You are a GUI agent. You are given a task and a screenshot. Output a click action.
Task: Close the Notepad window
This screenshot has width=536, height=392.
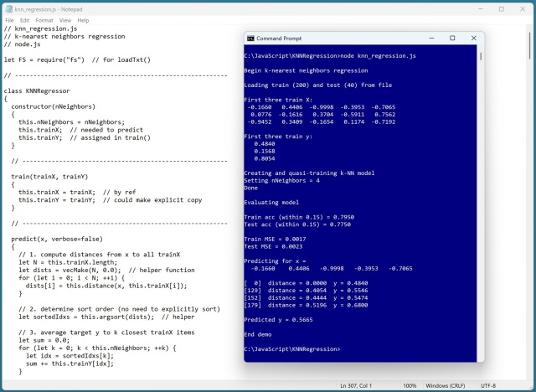(x=523, y=9)
